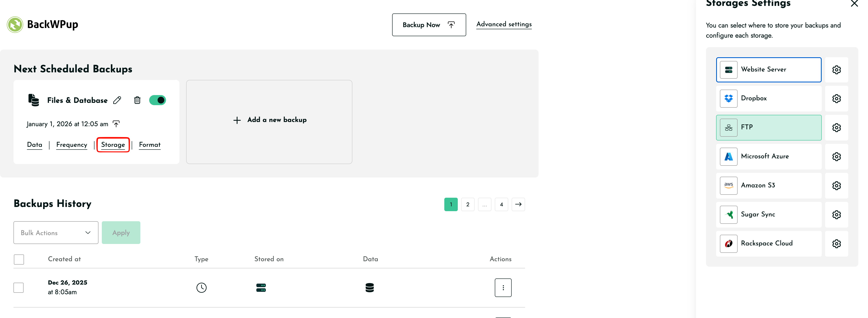Tick the checkbox for the Dec 26, 2025 backup
This screenshot has width=868, height=318.
click(x=19, y=287)
